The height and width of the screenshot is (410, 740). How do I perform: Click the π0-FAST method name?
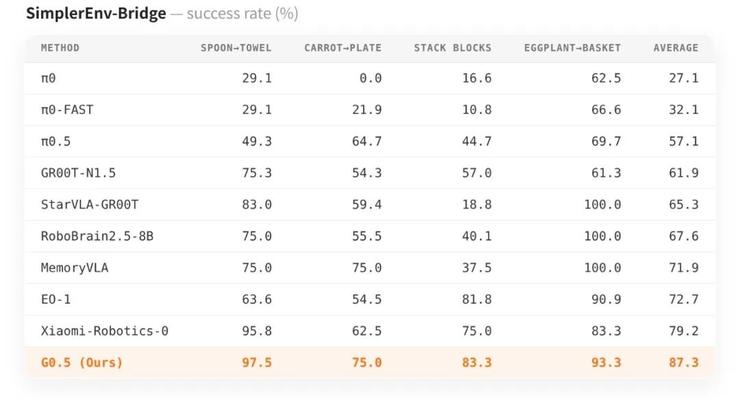point(67,109)
